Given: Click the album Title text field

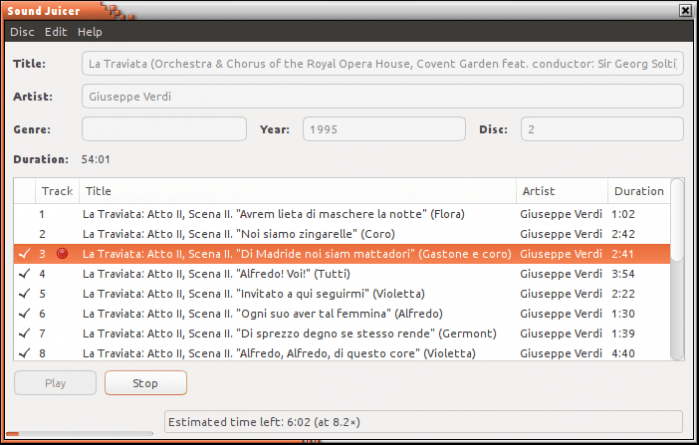Looking at the screenshot, I should pyautogui.click(x=383, y=65).
